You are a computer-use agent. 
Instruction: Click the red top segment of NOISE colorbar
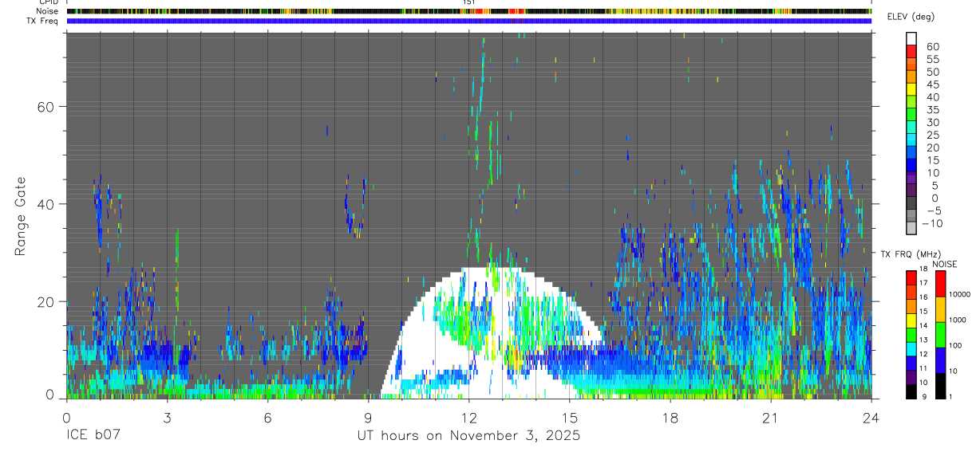[x=940, y=283]
